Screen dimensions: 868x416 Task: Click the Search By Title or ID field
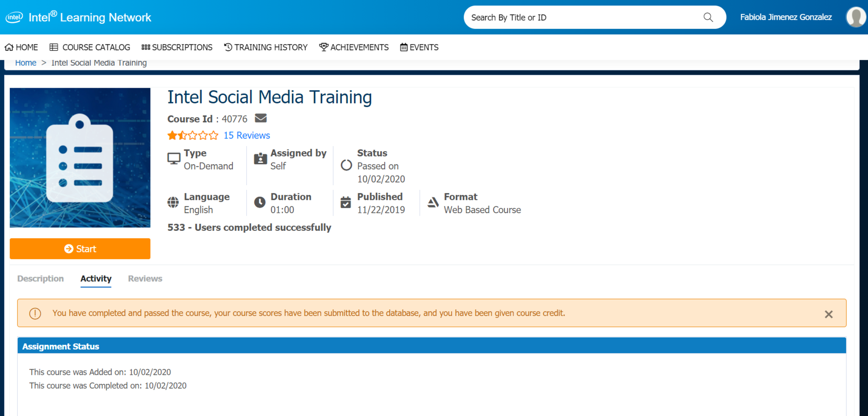pyautogui.click(x=581, y=17)
